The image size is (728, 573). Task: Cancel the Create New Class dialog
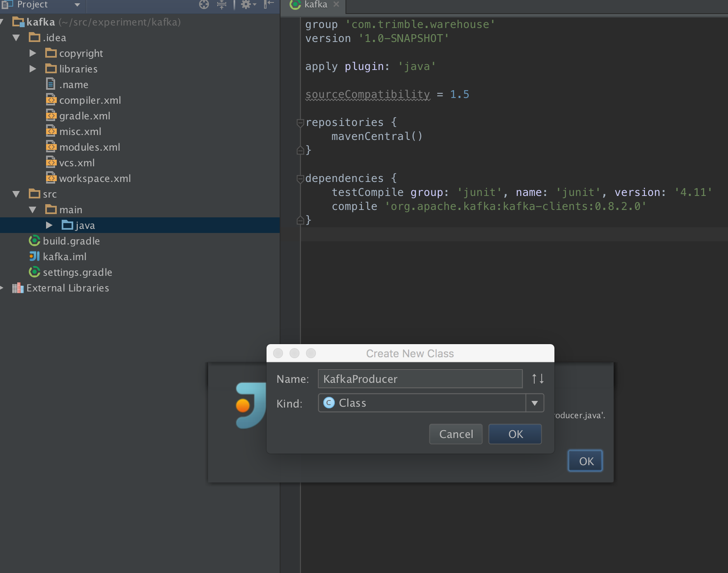[456, 434]
